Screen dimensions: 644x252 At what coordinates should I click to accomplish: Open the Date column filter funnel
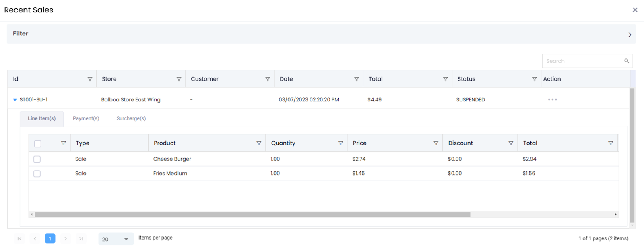[357, 79]
